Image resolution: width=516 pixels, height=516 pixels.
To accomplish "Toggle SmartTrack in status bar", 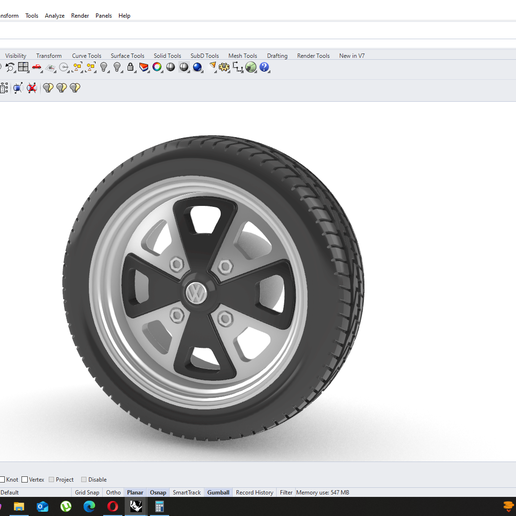I will tap(187, 492).
